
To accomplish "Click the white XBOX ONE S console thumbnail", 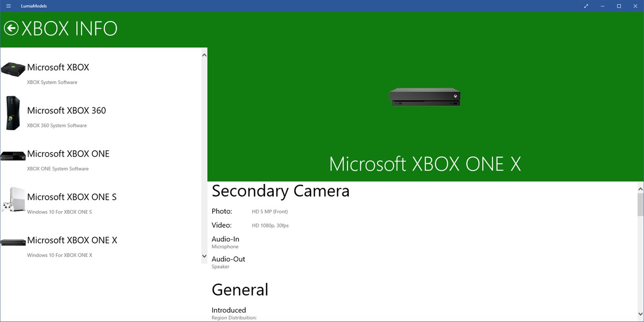I will point(13,199).
